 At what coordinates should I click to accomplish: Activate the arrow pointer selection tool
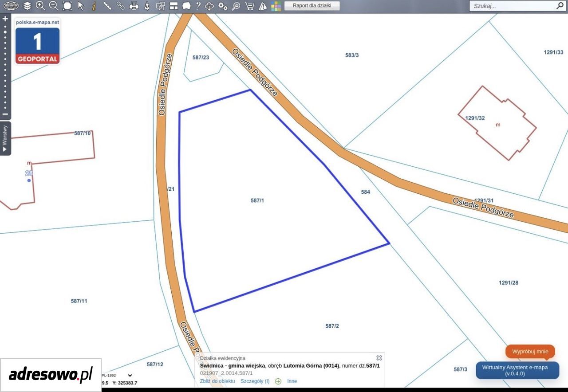[x=80, y=6]
